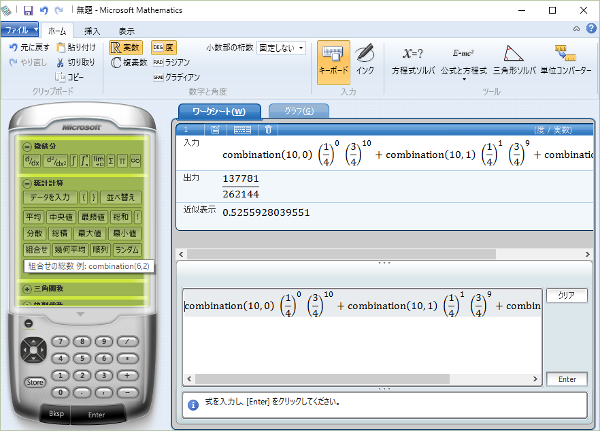
Task: Collapse the calculator number pad with minus icon
Action: [29, 323]
